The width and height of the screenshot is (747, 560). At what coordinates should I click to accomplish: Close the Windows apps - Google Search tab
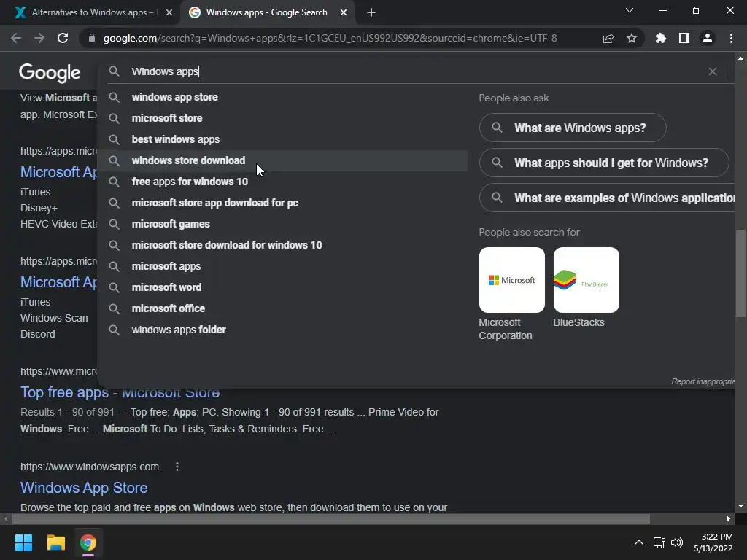pos(344,12)
